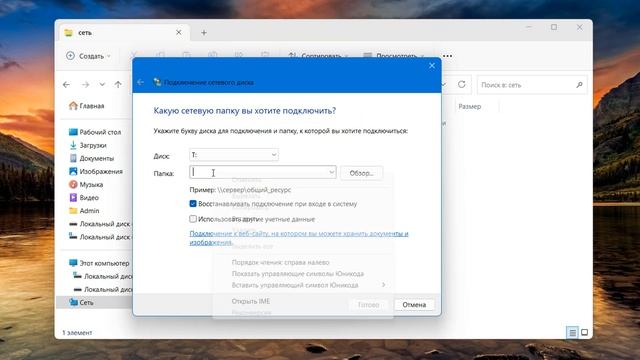This screenshot has width=640, height=360.
Task: Open Рабочий стол in the sidebar
Action: point(95,132)
